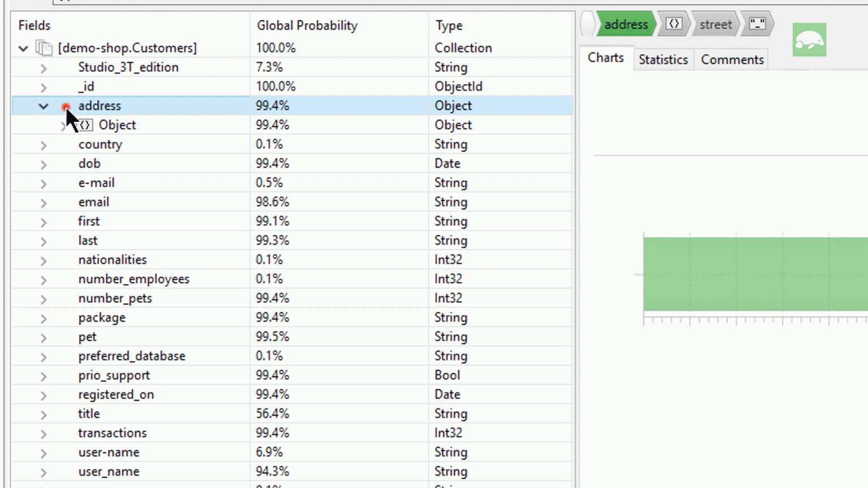This screenshot has height=488, width=868.
Task: Expand the prio_support field
Action: (44, 376)
